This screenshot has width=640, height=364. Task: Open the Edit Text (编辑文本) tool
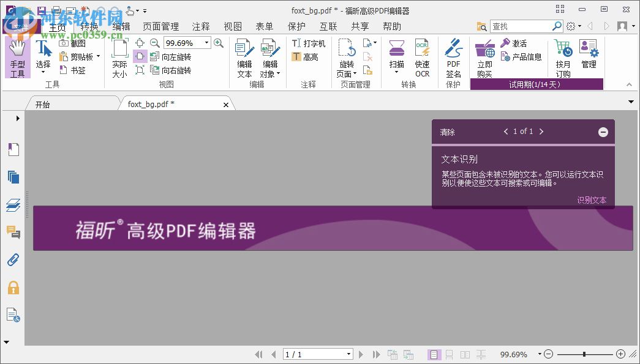[244, 58]
